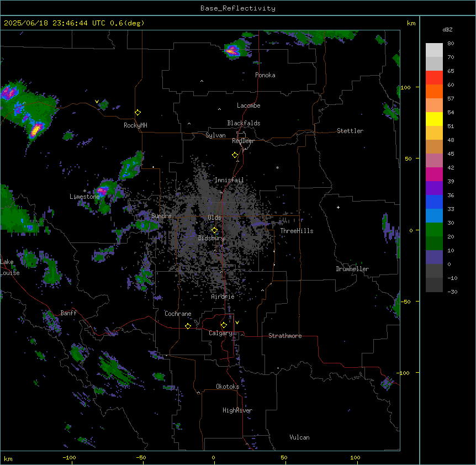Click the yellow diamond marker west of Calgary near Cochrane
Viewport: 476px width, 465px height.
(x=188, y=326)
